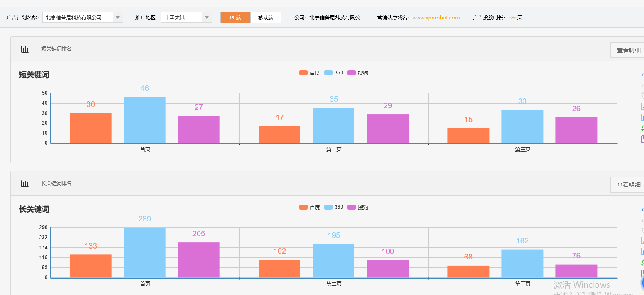644x295 pixels.
Task: Toggle 百度 series in short keyword legend
Action: pos(309,72)
